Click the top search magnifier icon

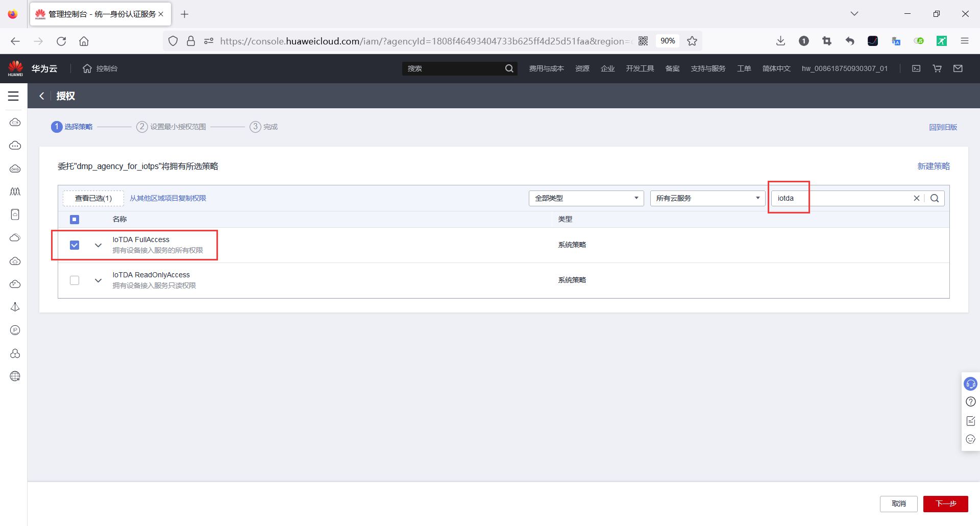pyautogui.click(x=509, y=68)
